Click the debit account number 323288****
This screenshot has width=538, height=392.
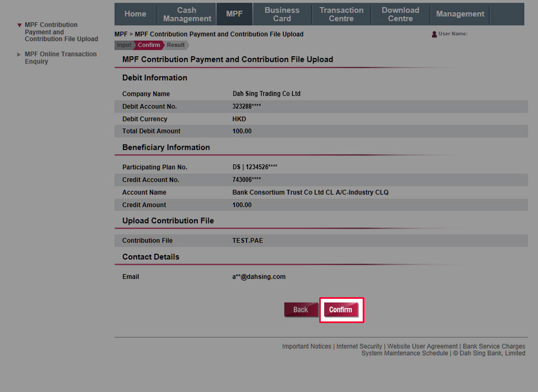247,106
